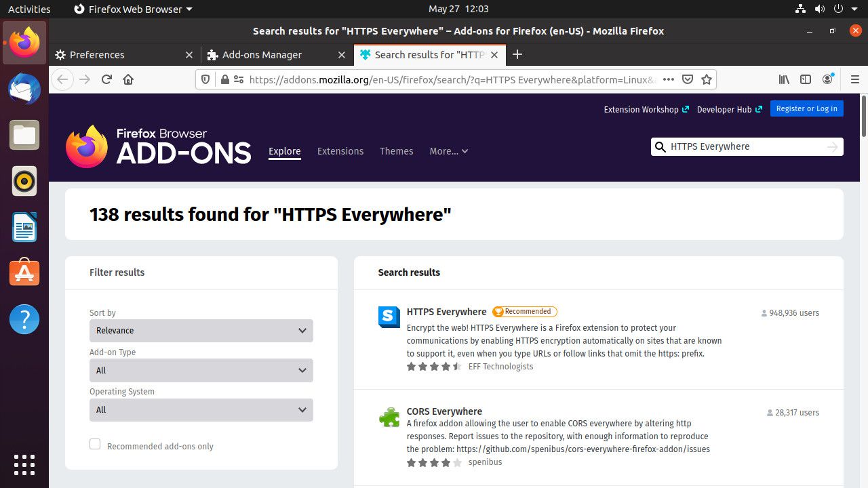The image size is (868, 488).
Task: Click the CORS Everywhere star rating
Action: click(434, 462)
